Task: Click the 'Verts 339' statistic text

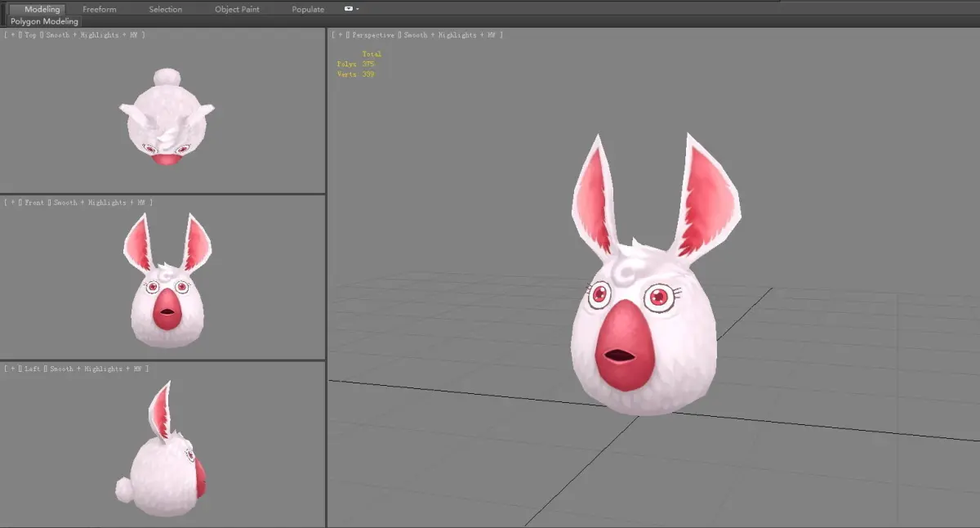Action: tap(355, 74)
